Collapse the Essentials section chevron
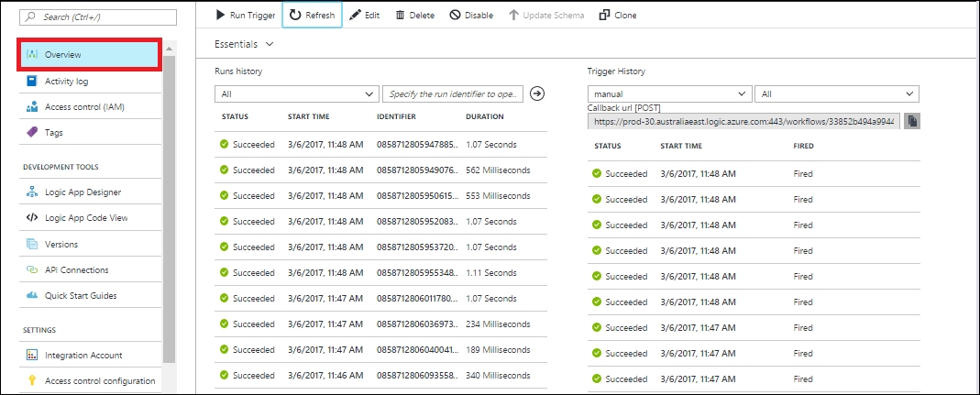This screenshot has height=395, width=980. coord(270,44)
